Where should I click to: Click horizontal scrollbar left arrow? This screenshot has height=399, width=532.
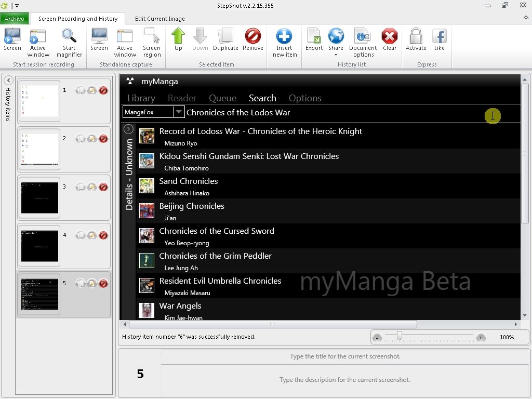pyautogui.click(x=125, y=324)
